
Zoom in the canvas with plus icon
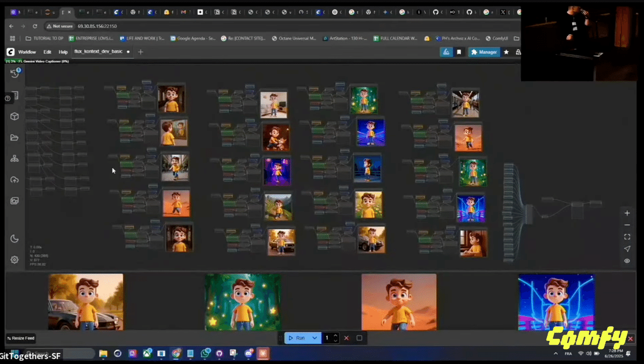(x=627, y=213)
